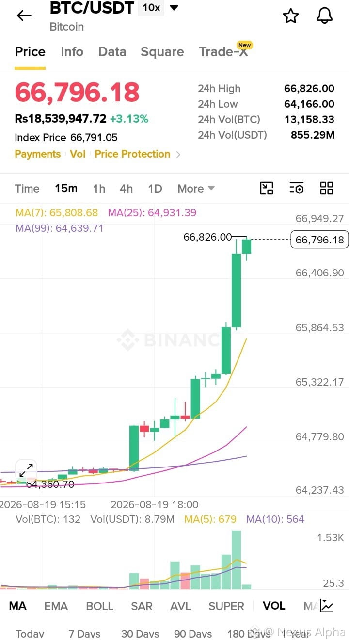Open the chart drawing tools icon
349x644 pixels.
click(267, 188)
